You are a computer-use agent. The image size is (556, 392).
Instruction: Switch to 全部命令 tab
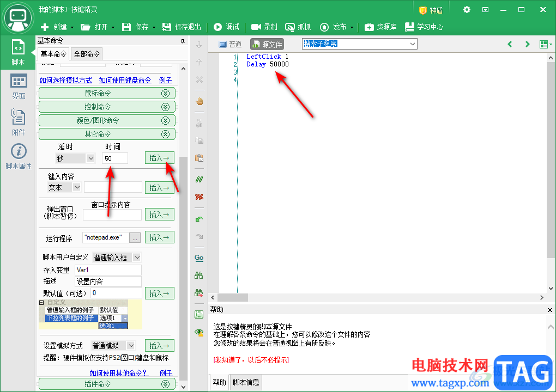[x=87, y=54]
